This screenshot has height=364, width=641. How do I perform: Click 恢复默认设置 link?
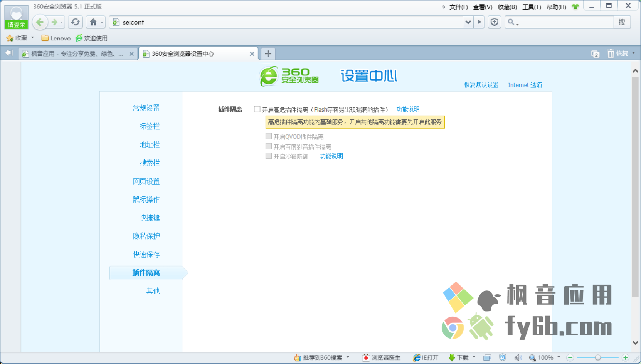click(481, 85)
